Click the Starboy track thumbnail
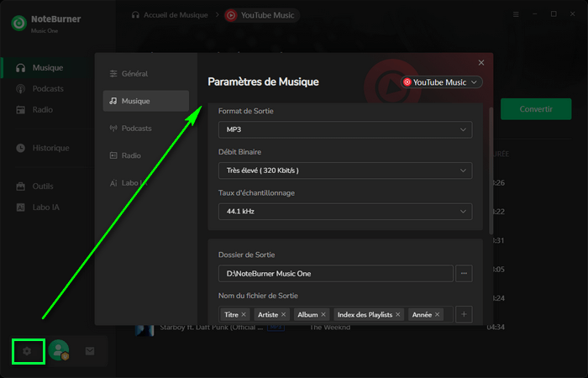This screenshot has height=378, width=588. pyautogui.click(x=144, y=330)
